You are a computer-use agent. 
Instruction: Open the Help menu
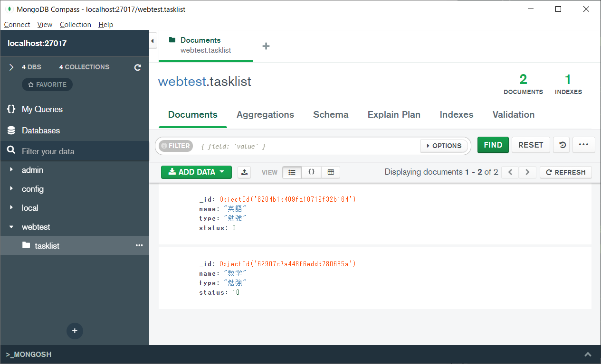pos(106,25)
